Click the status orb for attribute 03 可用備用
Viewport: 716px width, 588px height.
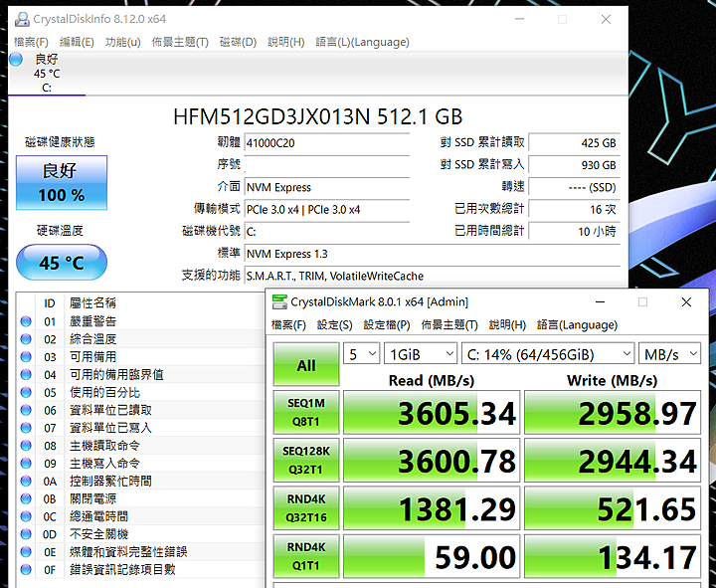point(26,357)
